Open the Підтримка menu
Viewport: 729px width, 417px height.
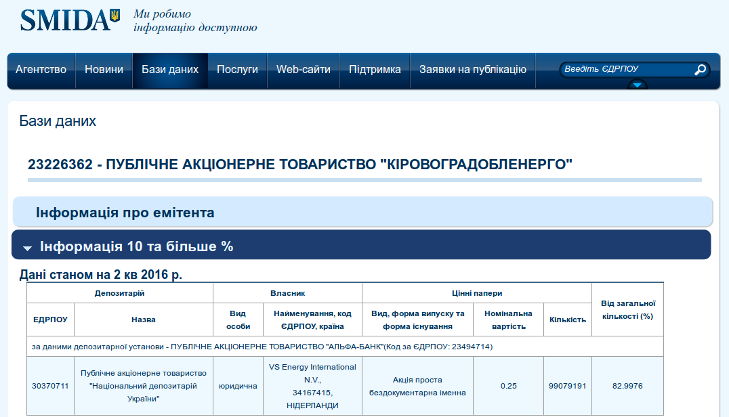[375, 70]
